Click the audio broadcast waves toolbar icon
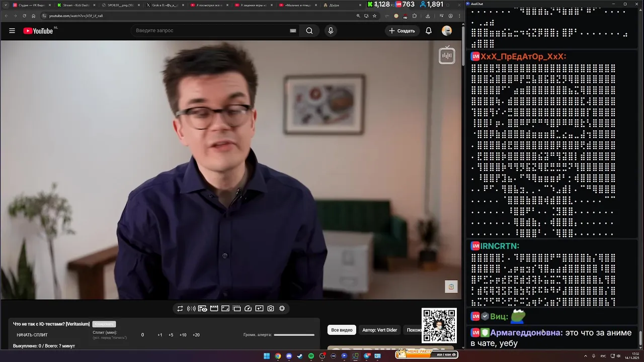This screenshot has height=362, width=644. pyautogui.click(x=191, y=309)
